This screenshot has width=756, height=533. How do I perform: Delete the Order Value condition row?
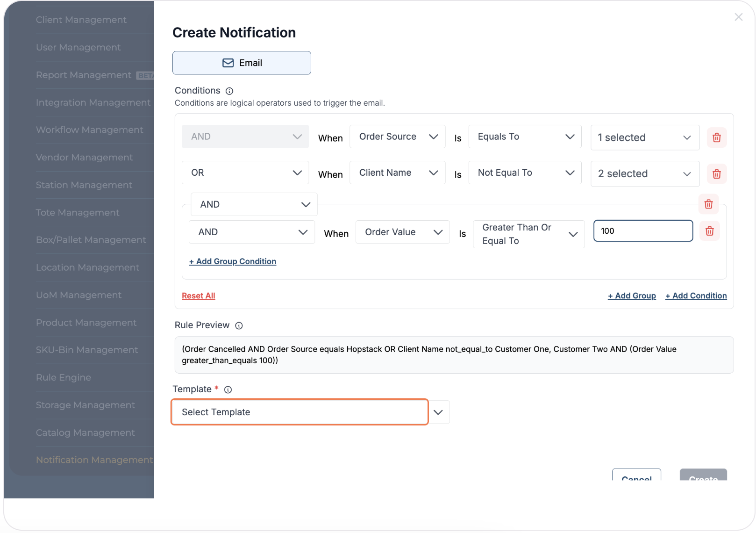click(709, 231)
